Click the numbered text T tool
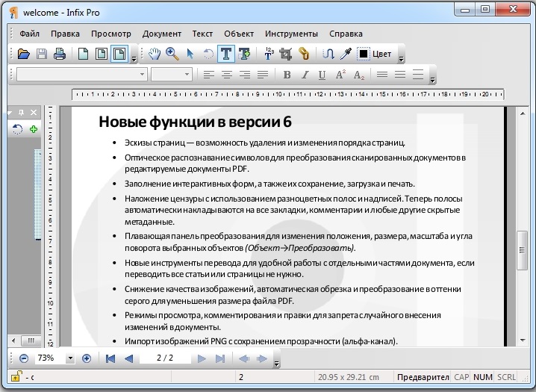Image resolution: width=536 pixels, height=392 pixels. pos(269,54)
